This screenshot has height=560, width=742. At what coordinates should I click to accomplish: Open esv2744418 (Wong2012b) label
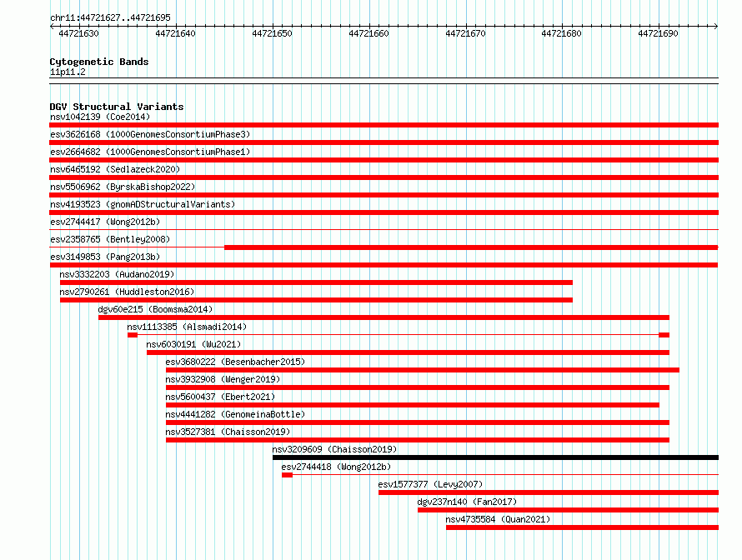tap(336, 467)
